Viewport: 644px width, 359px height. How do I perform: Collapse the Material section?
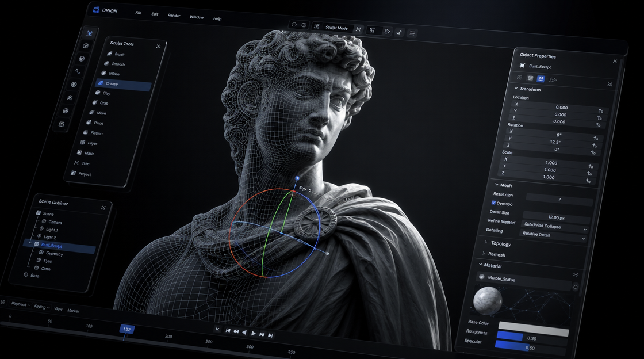(x=481, y=264)
